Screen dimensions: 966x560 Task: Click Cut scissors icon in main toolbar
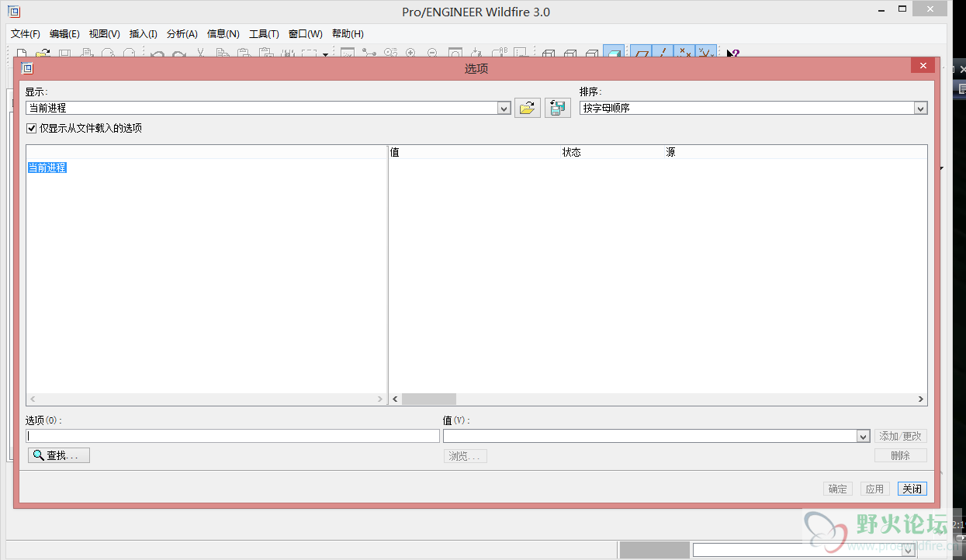pos(200,54)
